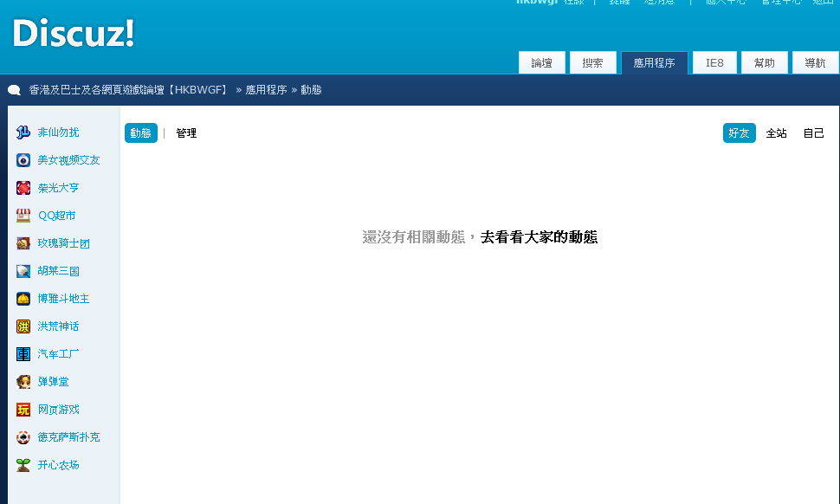Click the 非仙勿扰 app icon
This screenshot has height=504, width=840.
click(23, 132)
